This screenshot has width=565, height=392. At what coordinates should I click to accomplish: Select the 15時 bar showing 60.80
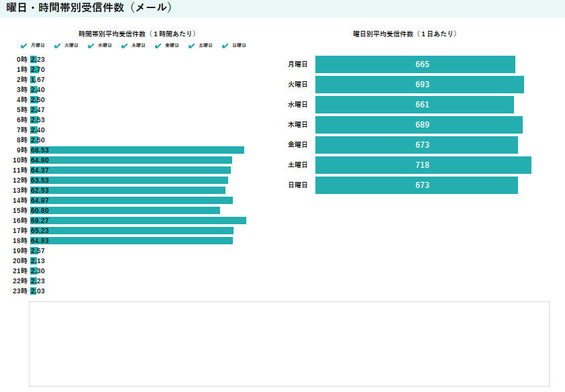point(125,211)
